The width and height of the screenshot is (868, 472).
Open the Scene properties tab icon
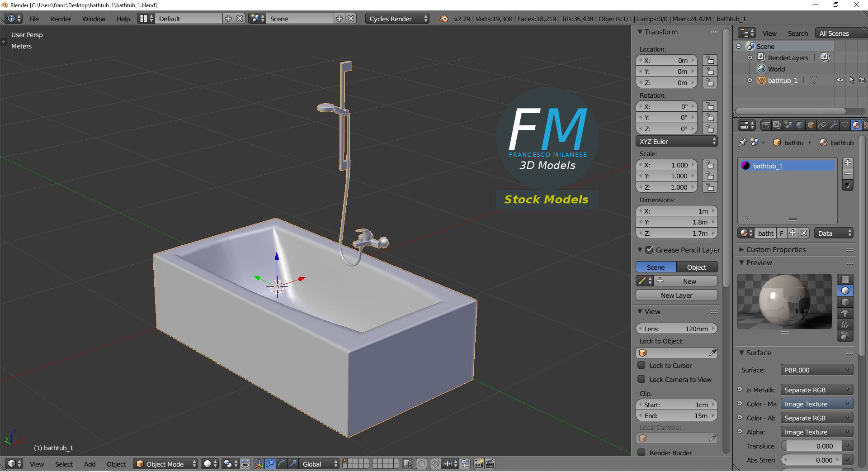788,125
